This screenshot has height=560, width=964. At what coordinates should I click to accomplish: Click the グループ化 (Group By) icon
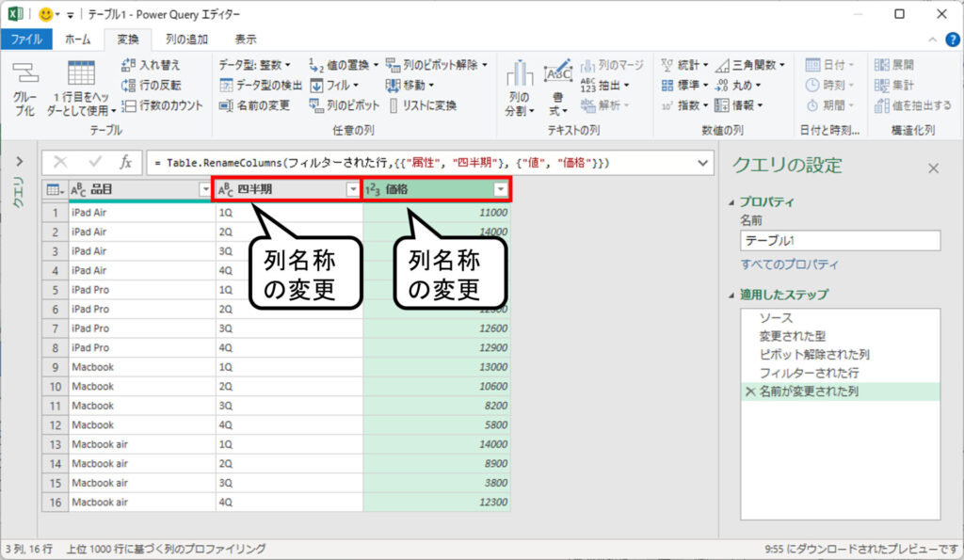(25, 72)
